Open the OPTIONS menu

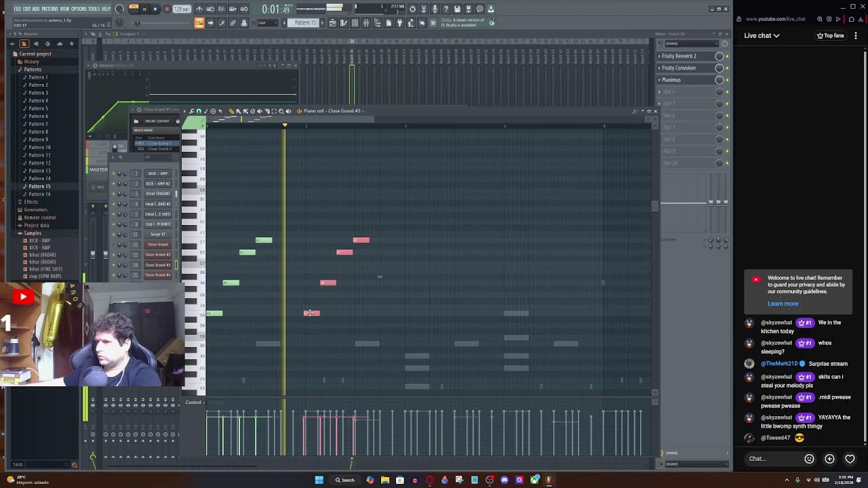tap(79, 9)
